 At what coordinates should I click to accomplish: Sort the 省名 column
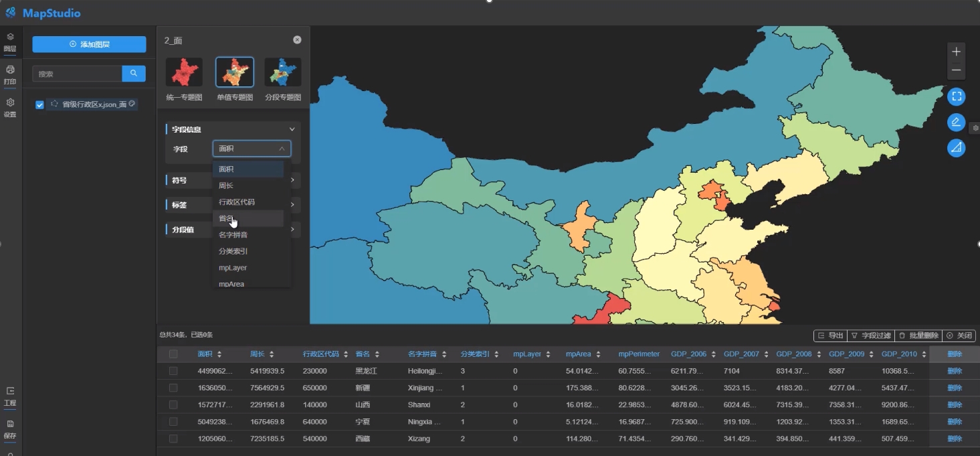pyautogui.click(x=377, y=354)
